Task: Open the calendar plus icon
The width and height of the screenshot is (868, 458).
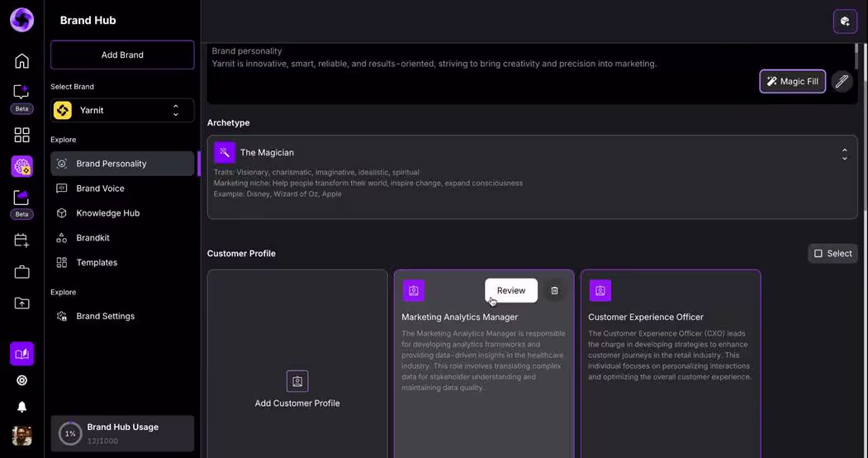Action: [21, 241]
